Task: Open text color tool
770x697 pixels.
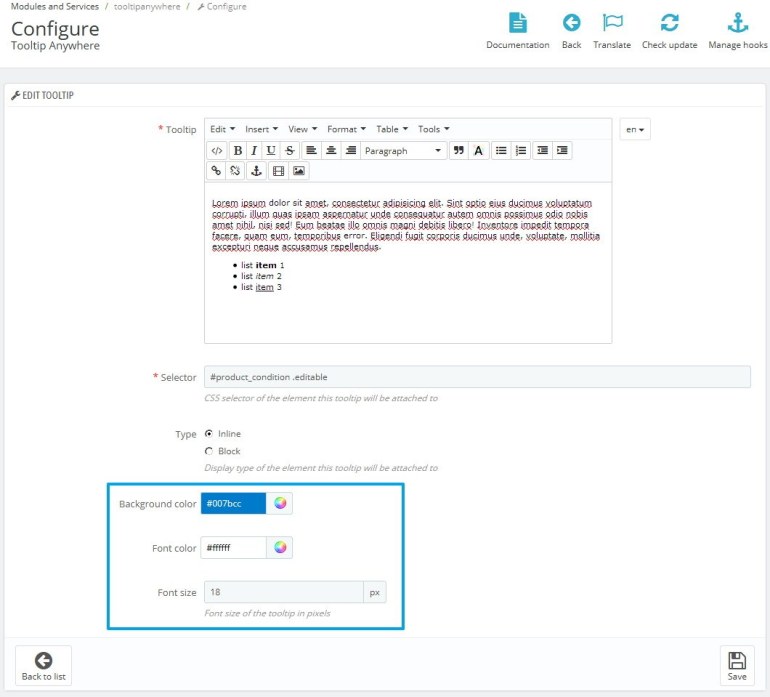Action: 479,151
